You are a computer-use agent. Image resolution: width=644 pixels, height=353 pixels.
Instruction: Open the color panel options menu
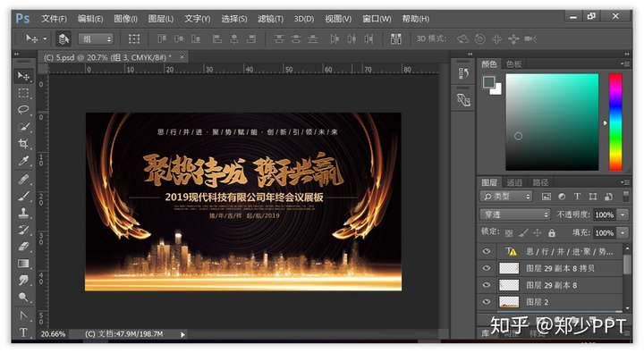coord(624,63)
